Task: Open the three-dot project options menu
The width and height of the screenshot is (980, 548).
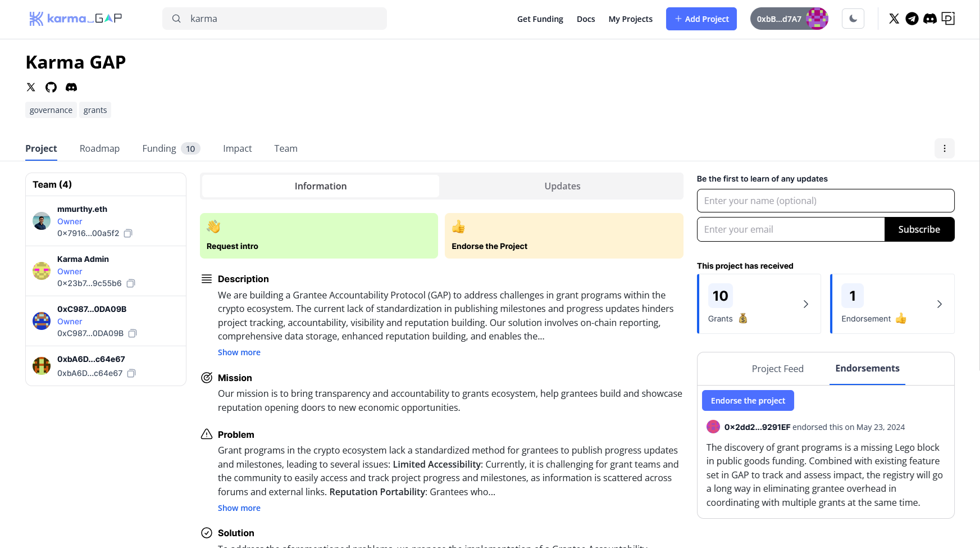Action: [x=945, y=148]
